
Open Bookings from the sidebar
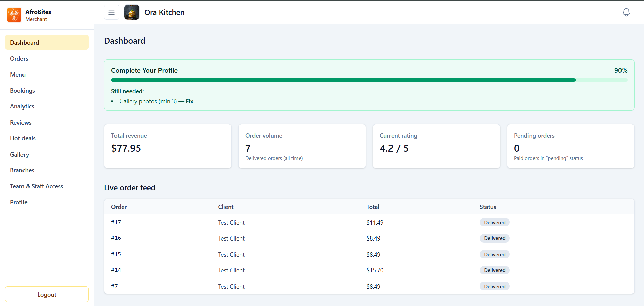click(x=47, y=90)
